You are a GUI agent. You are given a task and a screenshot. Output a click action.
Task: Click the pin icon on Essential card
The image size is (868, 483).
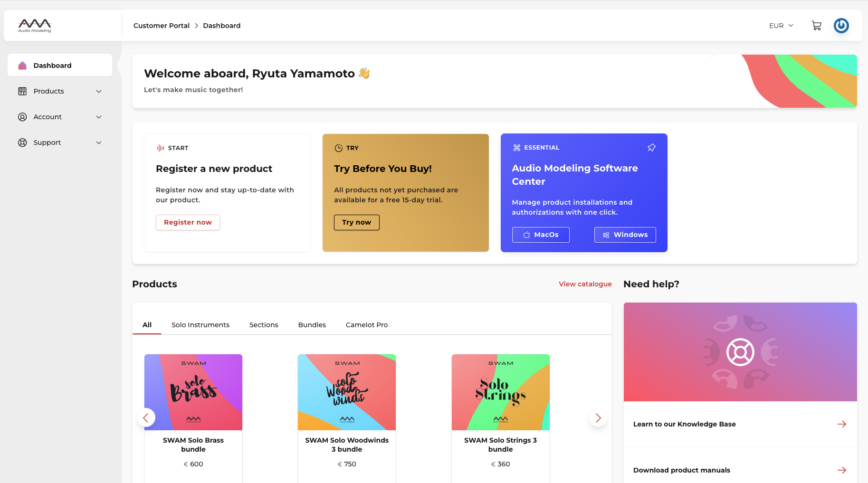tap(651, 148)
